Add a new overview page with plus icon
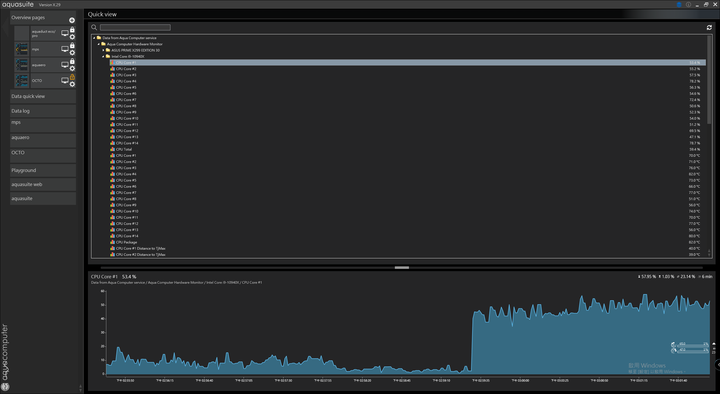This screenshot has height=394, width=720. pyautogui.click(x=72, y=20)
